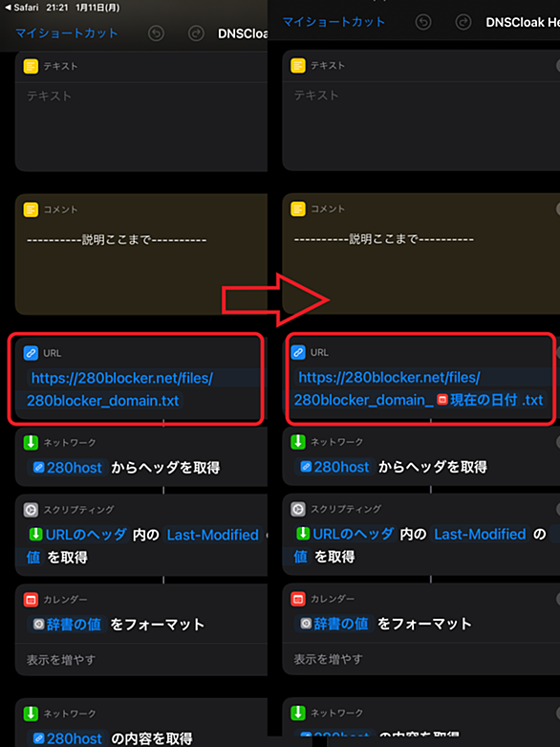Select the left コメント action icon
The image size is (560, 747).
coord(31,209)
